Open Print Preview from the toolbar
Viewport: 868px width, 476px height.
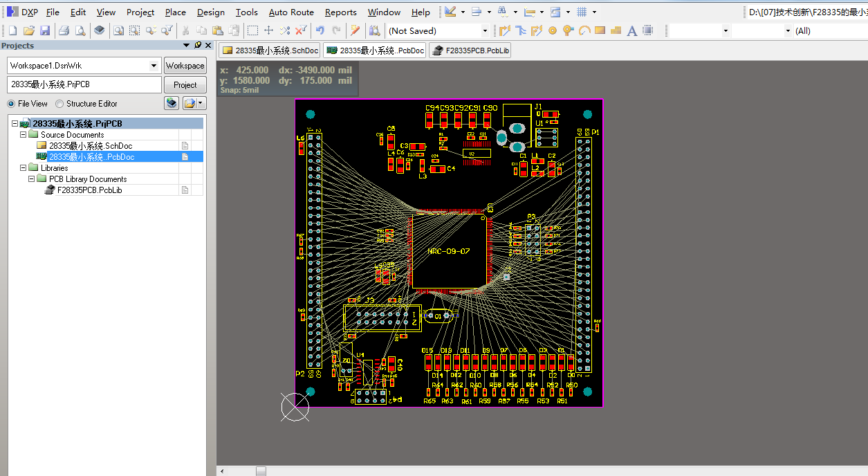[x=80, y=30]
